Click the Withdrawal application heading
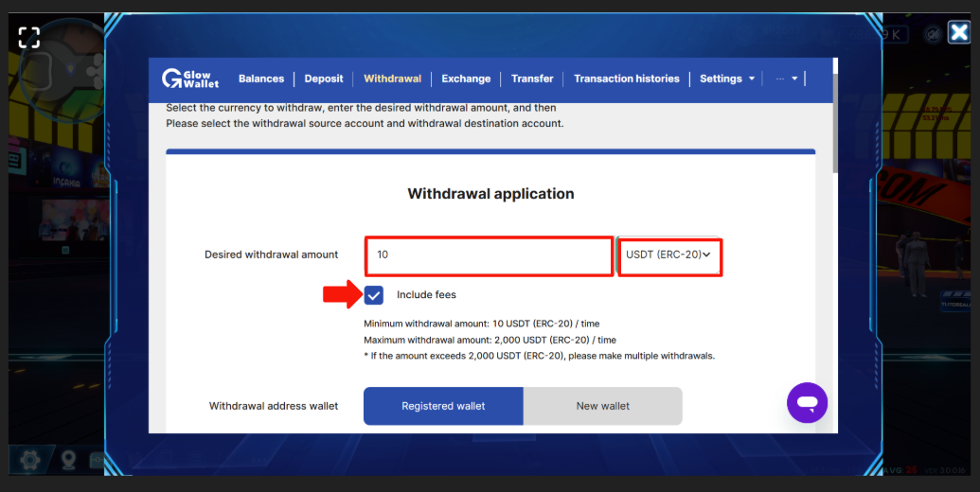Screen dimensions: 980x492 pyautogui.click(x=490, y=194)
